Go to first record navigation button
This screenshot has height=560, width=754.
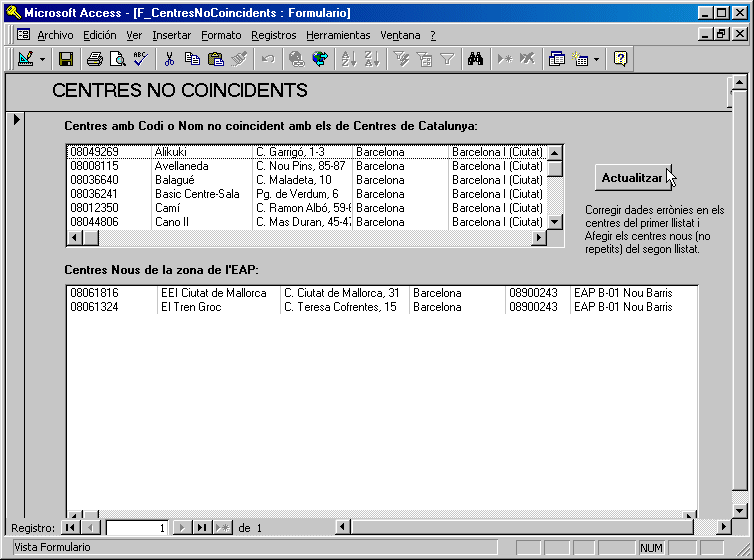pyautogui.click(x=70, y=528)
